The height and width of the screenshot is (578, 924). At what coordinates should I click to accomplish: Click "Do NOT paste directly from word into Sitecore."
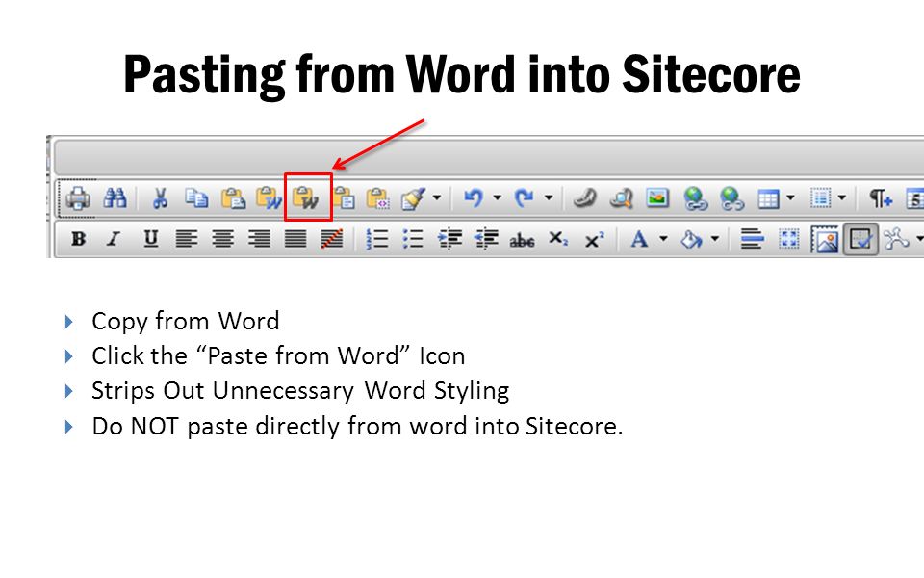pyautogui.click(x=357, y=426)
